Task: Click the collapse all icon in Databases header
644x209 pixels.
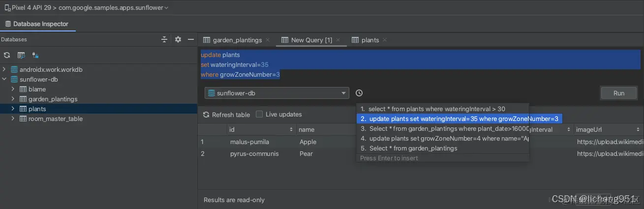Action: (x=165, y=39)
